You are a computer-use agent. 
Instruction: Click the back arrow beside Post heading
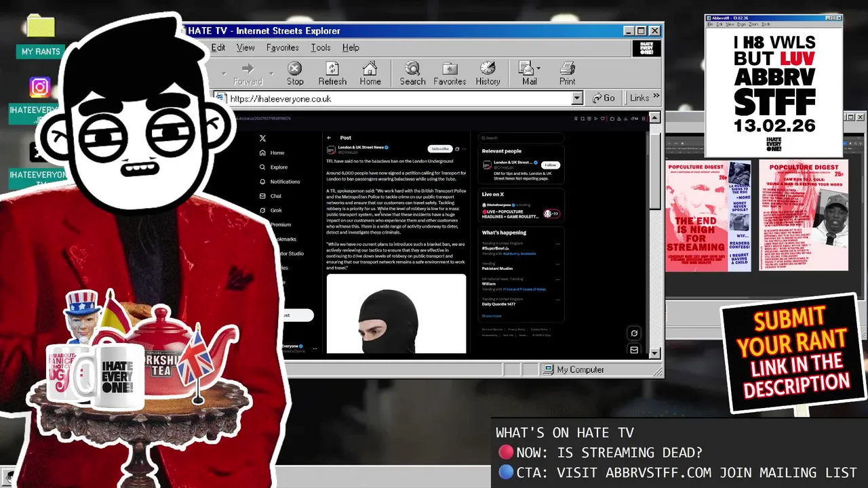[329, 138]
